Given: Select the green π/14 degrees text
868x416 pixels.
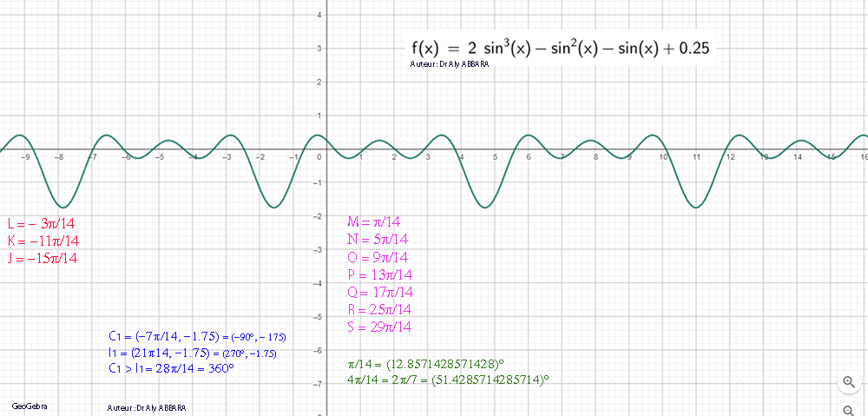Looking at the screenshot, I should pos(426,365).
